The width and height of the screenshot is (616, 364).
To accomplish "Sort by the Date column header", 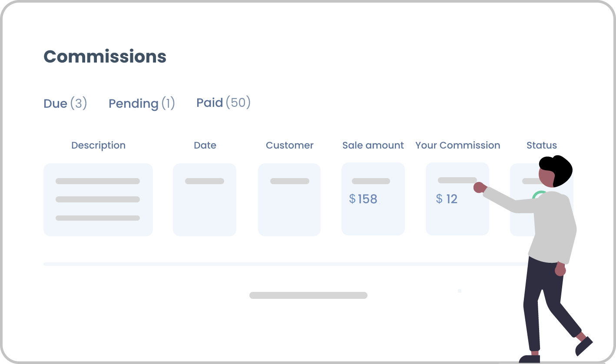I will click(x=205, y=145).
